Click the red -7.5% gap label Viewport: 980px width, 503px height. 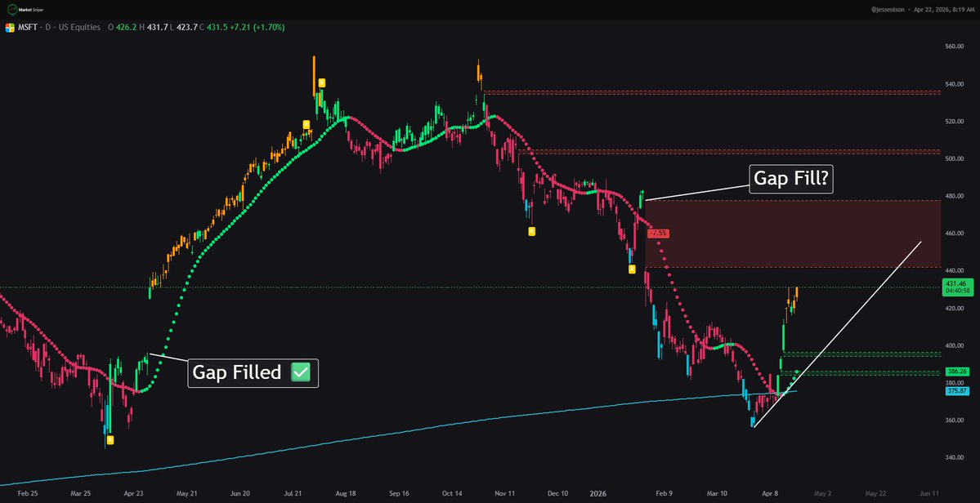659,233
